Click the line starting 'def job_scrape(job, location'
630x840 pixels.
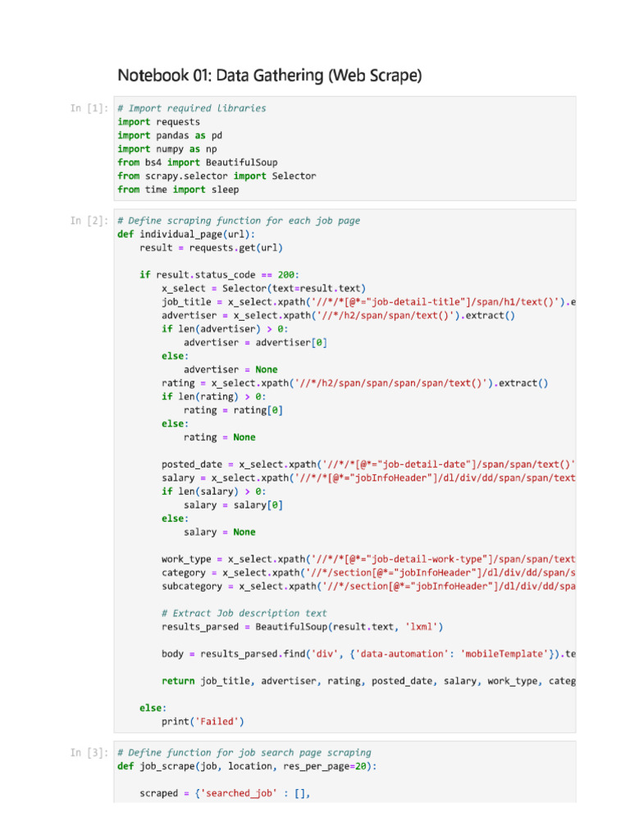[x=248, y=766]
